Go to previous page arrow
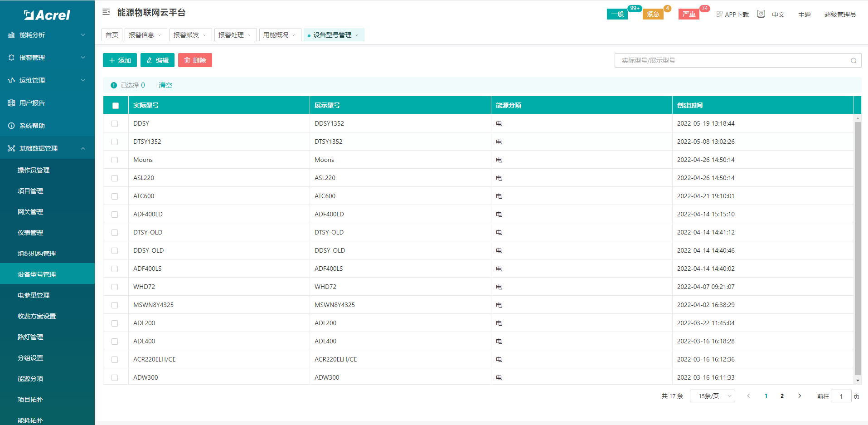868x425 pixels. pos(748,396)
